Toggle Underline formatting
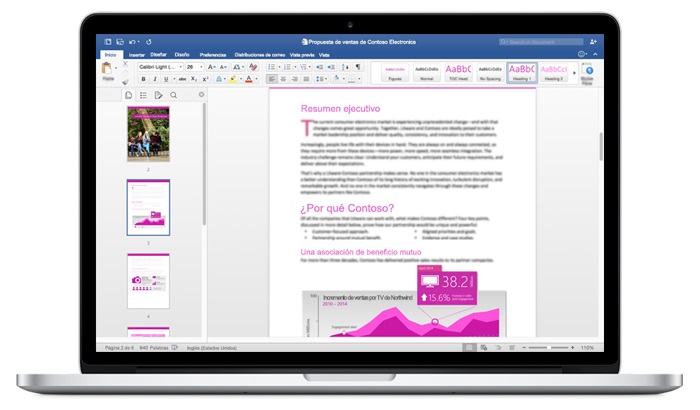The image size is (700, 410). coord(166,79)
